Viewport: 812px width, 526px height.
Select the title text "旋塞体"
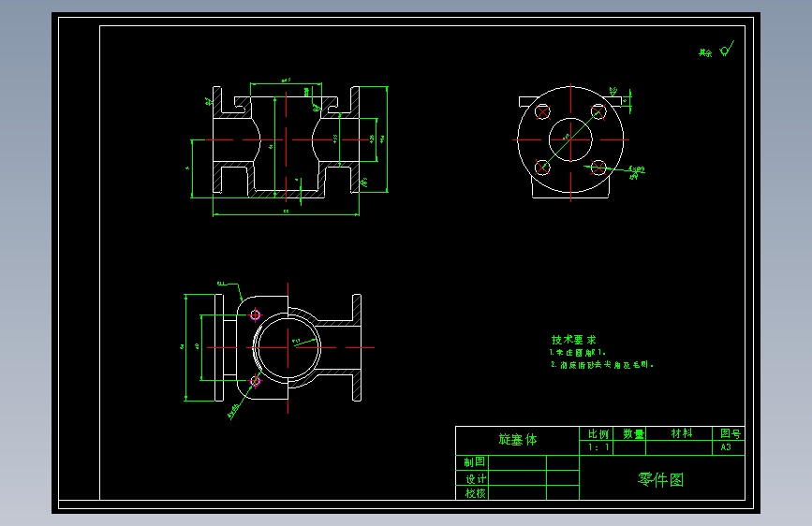click(x=517, y=440)
